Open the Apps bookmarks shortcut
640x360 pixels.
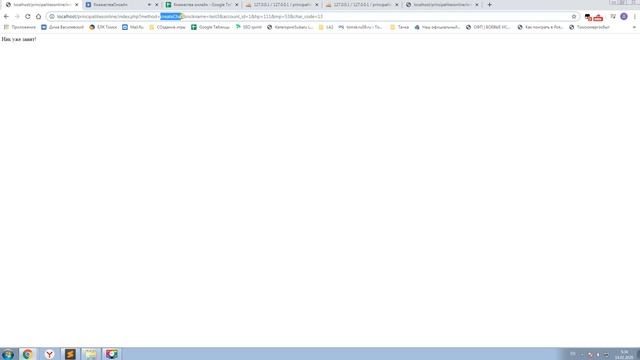(x=20, y=27)
